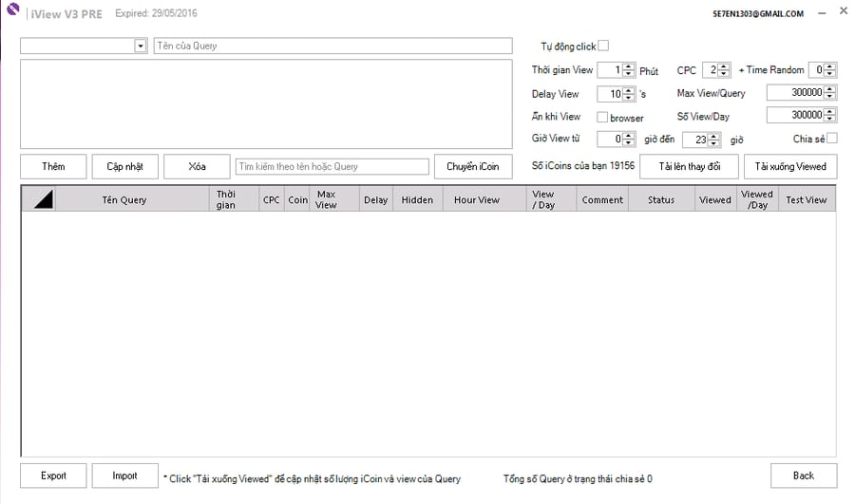Click the Cập nhật button

coord(124,167)
